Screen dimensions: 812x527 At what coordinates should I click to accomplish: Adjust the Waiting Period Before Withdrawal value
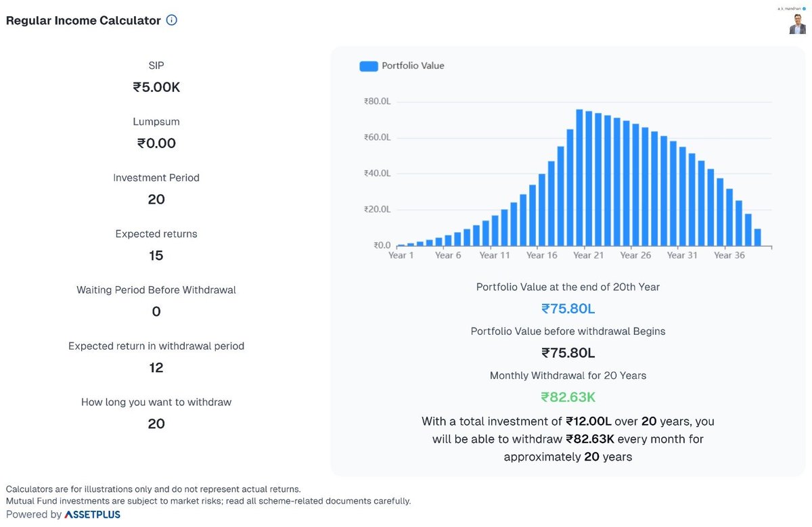156,311
